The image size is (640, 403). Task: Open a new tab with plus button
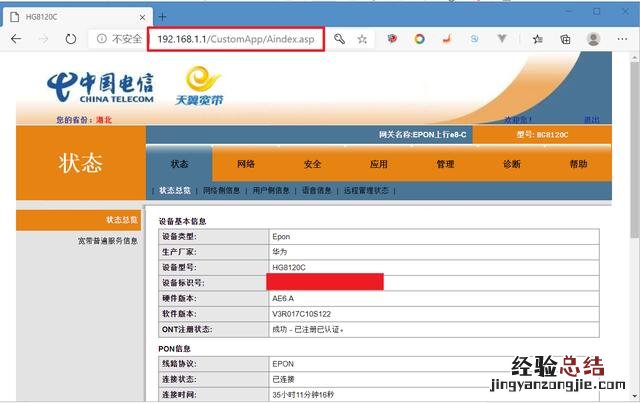click(163, 15)
